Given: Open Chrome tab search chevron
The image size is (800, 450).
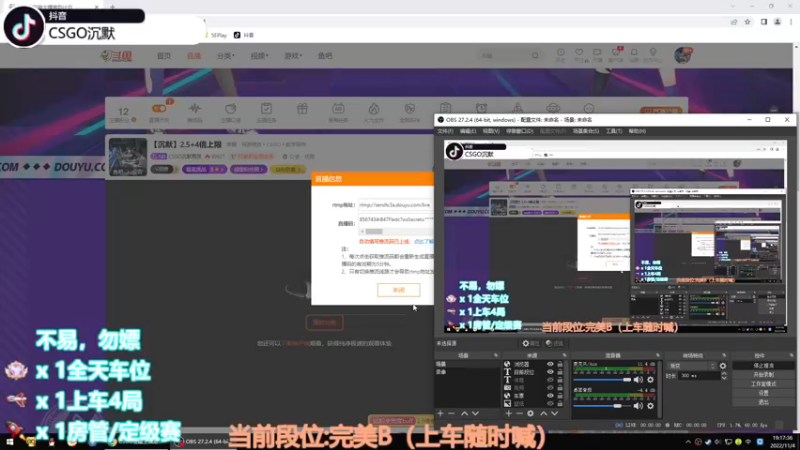Looking at the screenshot, I should (x=733, y=6).
